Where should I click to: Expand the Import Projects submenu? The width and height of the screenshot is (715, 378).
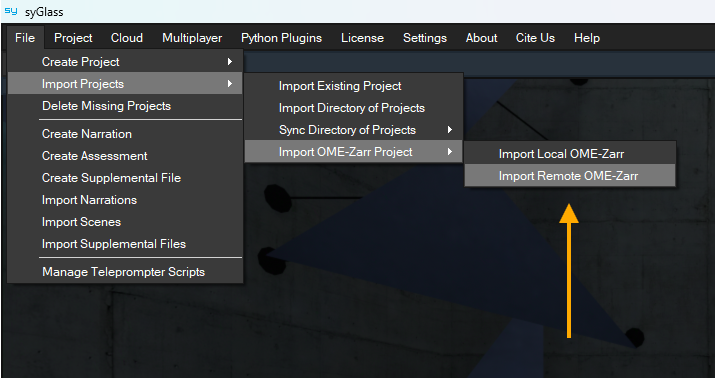125,83
